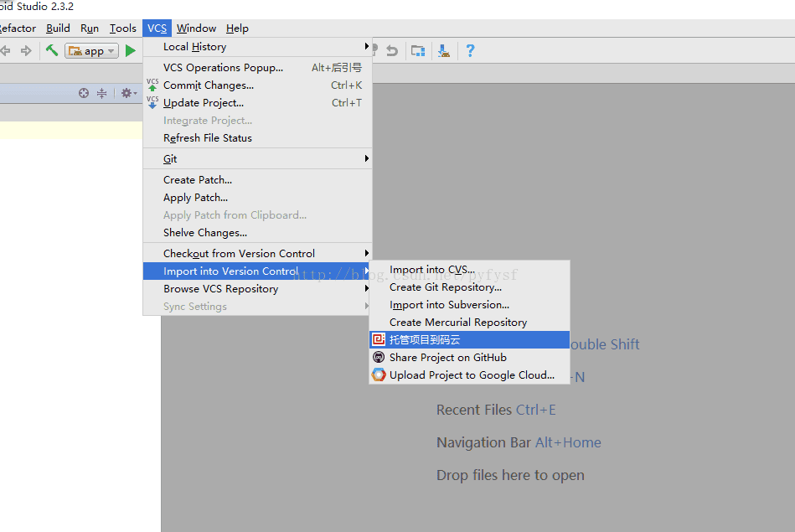
Task: Select 托管项目到码云 menu item
Action: click(x=469, y=340)
